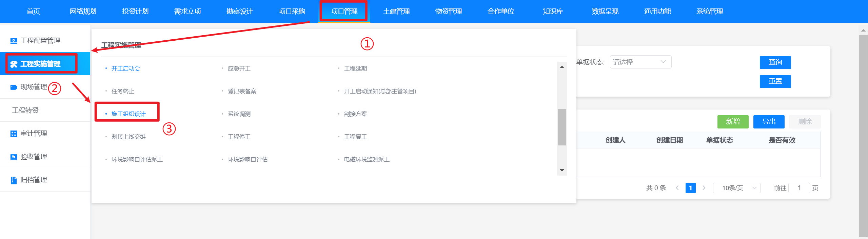Click the 单据状态 column header
Image resolution: width=868 pixels, height=239 pixels.
[719, 140]
